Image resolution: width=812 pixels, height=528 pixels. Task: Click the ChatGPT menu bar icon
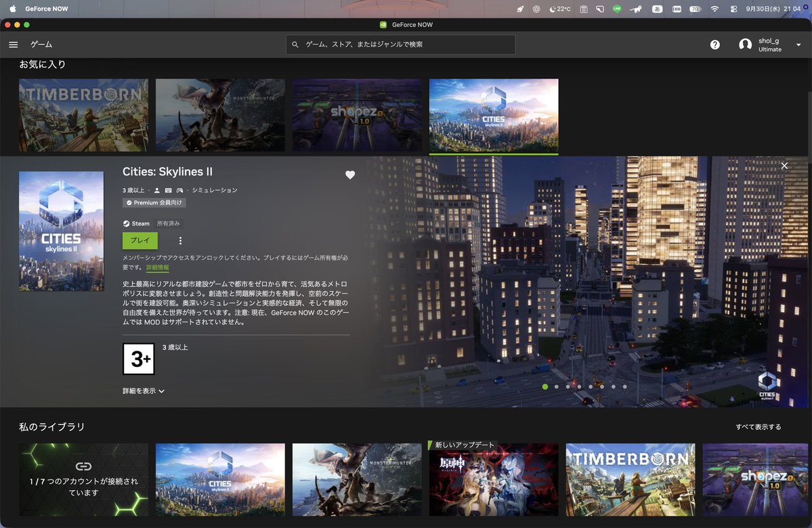536,9
